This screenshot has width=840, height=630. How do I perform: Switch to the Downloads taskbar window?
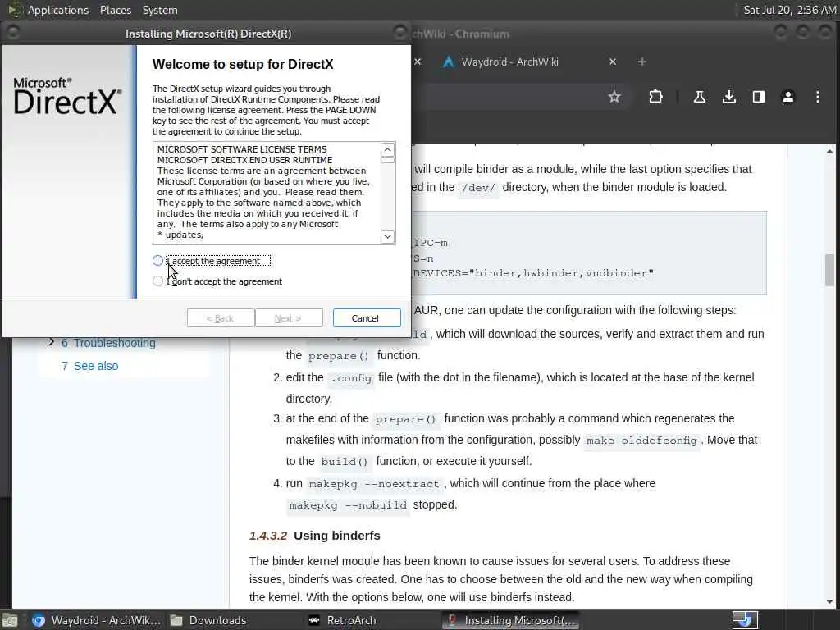(x=209, y=620)
